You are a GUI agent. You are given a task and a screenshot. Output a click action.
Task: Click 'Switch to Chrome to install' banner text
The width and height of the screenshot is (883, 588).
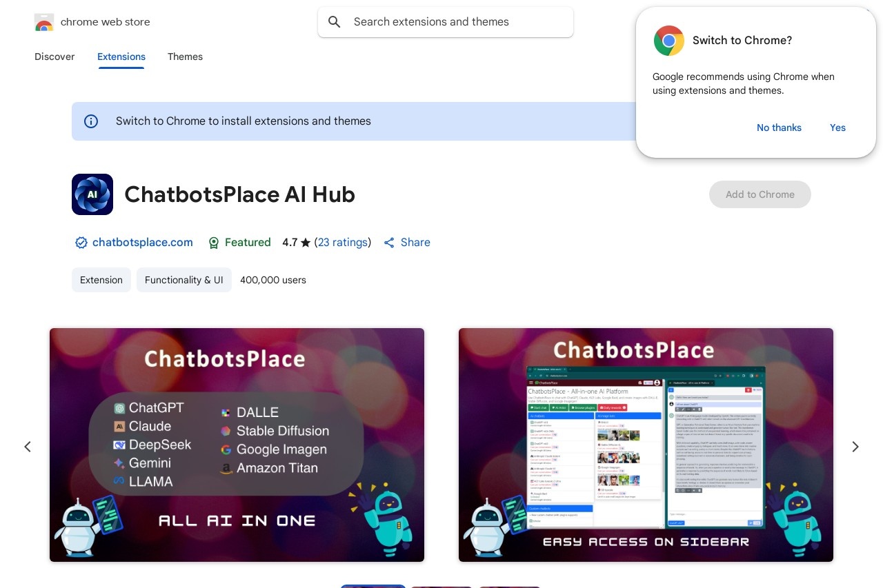(244, 121)
